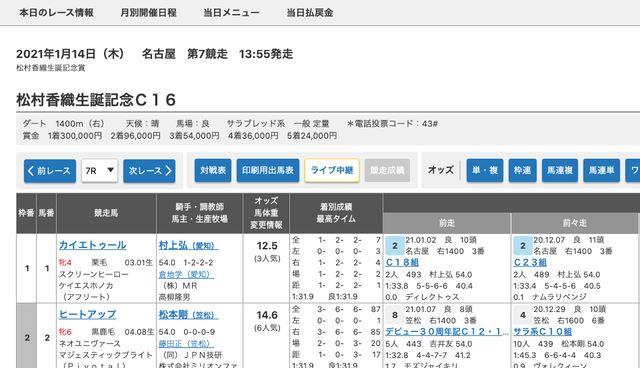Open サラ系C10組 race link
The height and width of the screenshot is (368, 640).
click(x=543, y=332)
